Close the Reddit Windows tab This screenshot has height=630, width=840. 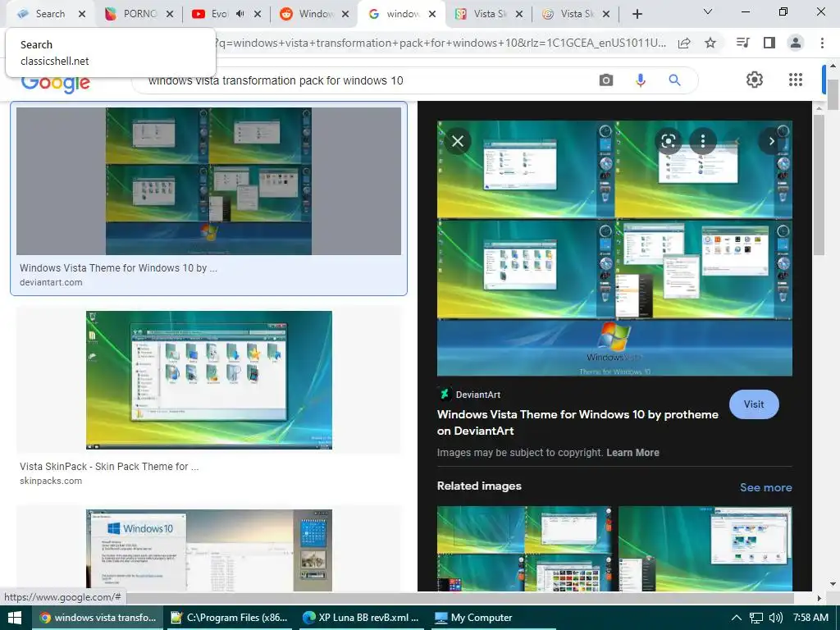[345, 14]
